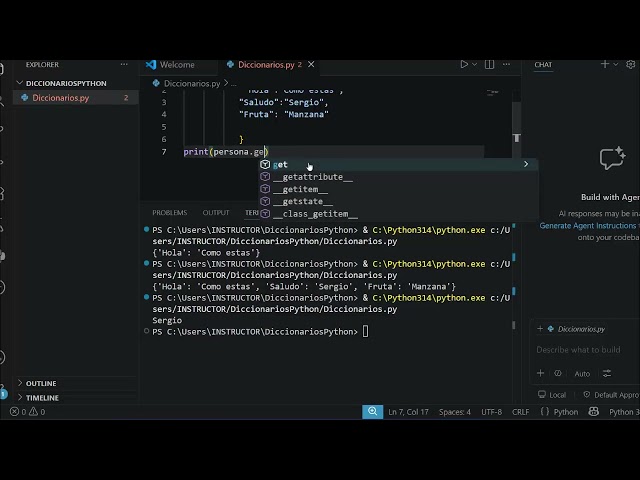Image resolution: width=640 pixels, height=480 pixels.
Task: Select the __getattribute__ suggestion
Action: coord(398,177)
